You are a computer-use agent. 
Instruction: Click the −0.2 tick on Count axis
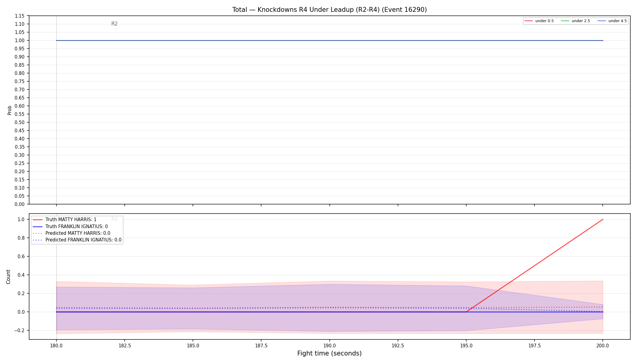pyautogui.click(x=20, y=330)
